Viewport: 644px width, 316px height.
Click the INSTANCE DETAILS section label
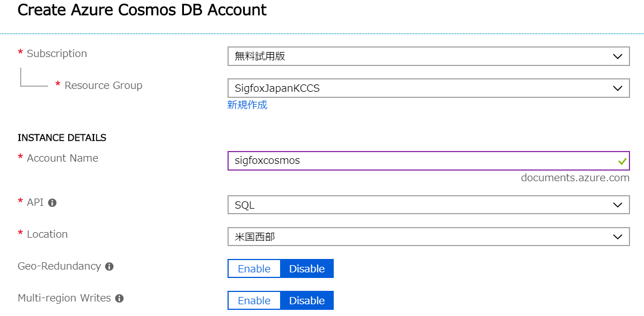(62, 138)
